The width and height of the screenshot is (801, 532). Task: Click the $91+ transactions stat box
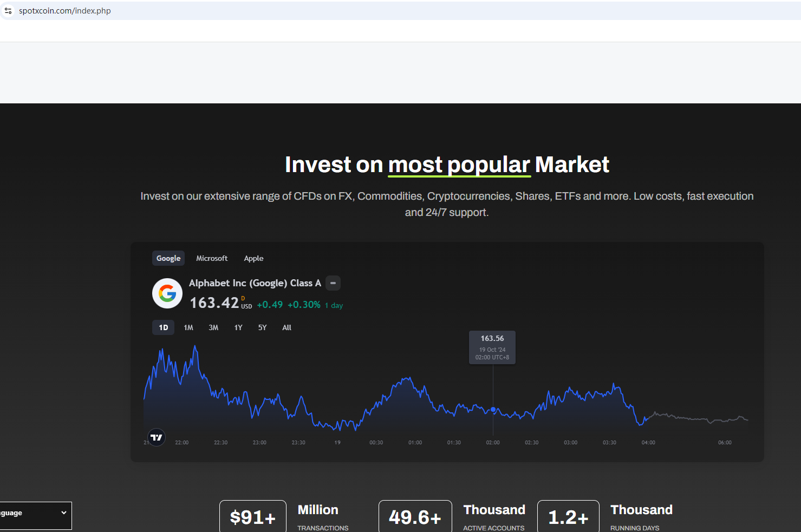click(x=252, y=517)
